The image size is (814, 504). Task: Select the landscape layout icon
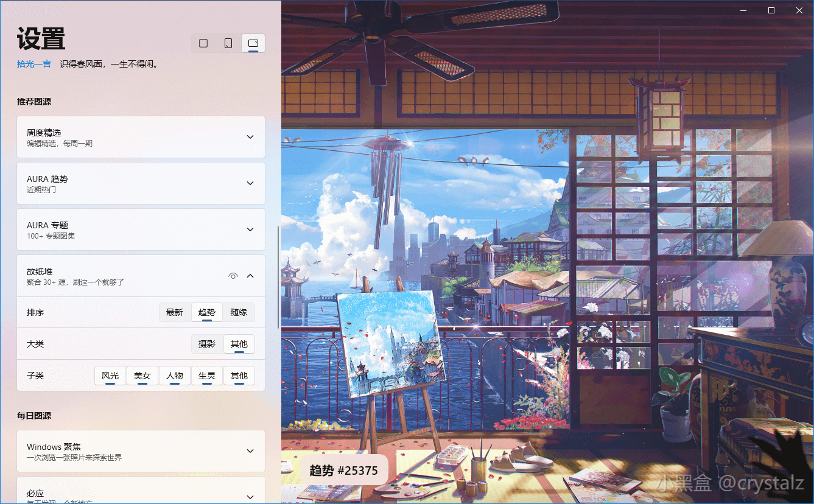[253, 43]
